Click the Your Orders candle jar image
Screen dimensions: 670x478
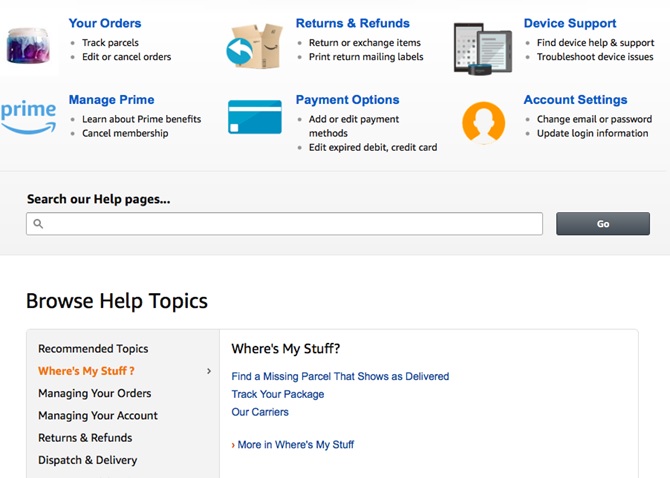tap(29, 46)
